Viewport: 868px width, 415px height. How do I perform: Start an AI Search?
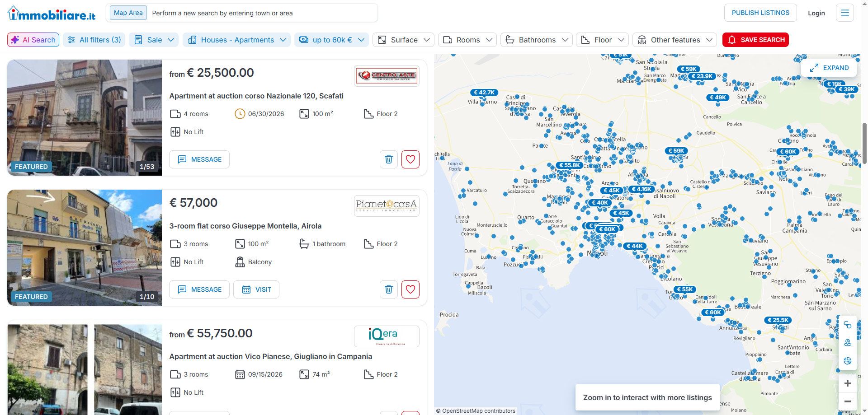(33, 40)
